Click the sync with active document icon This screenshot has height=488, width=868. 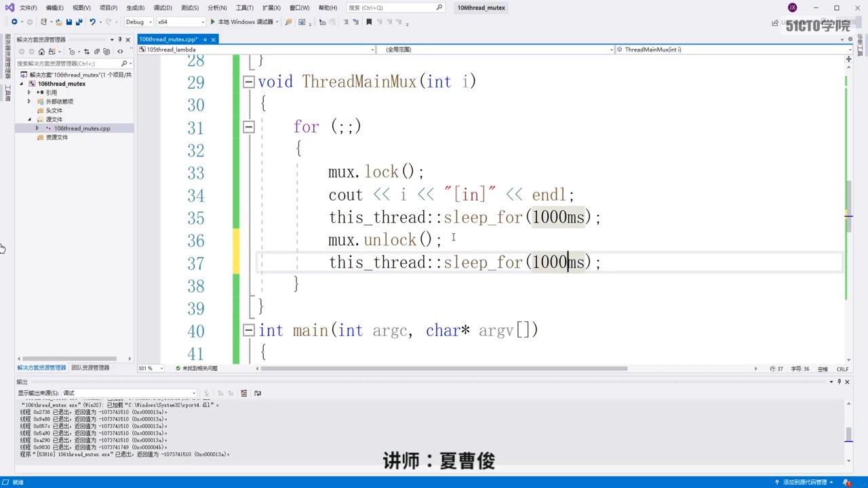(x=87, y=52)
